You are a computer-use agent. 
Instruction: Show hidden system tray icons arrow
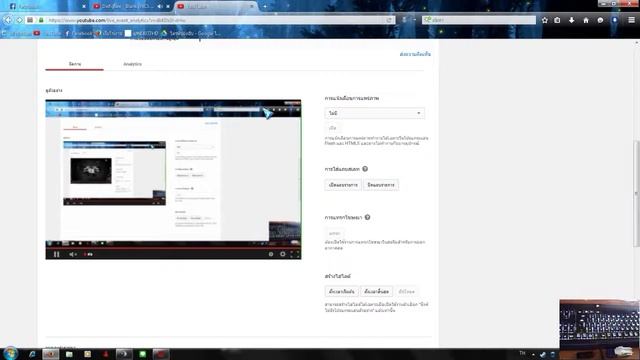click(x=533, y=354)
